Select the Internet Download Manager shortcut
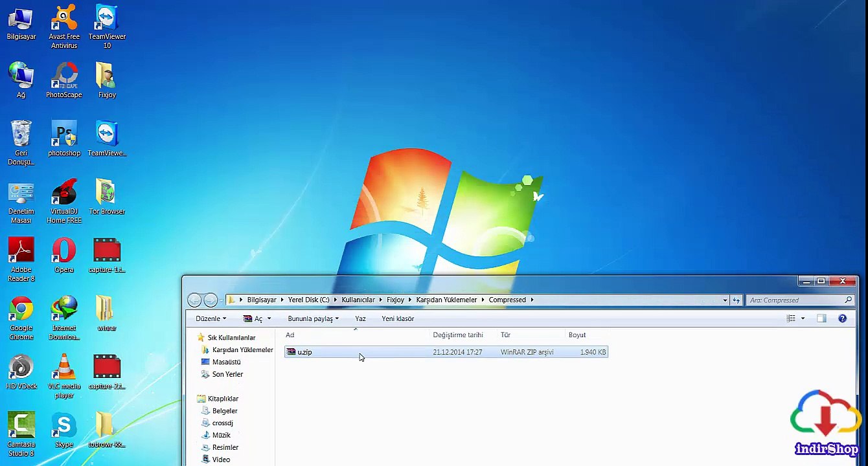Screen dimensions: 868x466 point(63,318)
